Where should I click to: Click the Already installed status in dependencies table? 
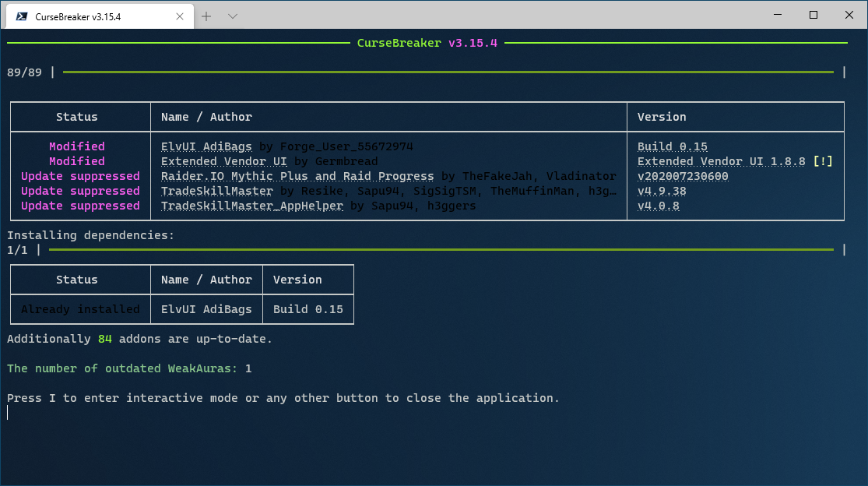[79, 308]
